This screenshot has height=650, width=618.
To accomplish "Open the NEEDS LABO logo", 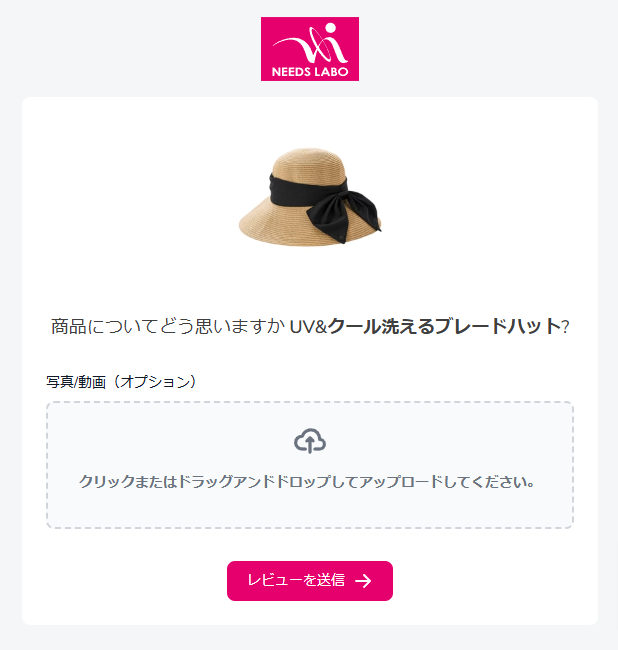I will [310, 49].
